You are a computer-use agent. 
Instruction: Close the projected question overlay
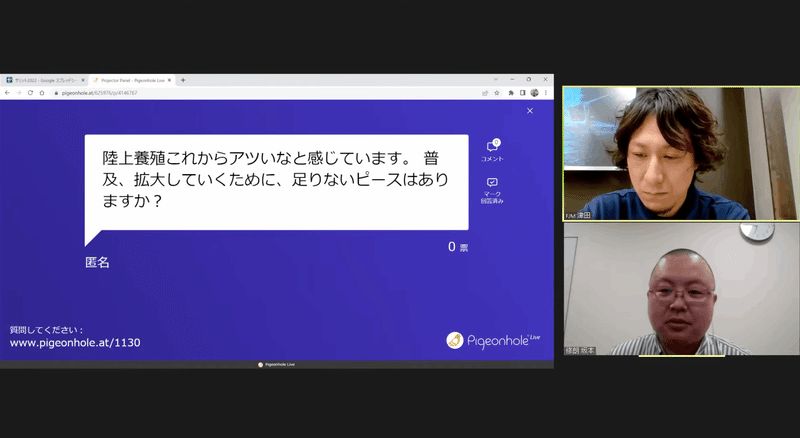coord(530,111)
